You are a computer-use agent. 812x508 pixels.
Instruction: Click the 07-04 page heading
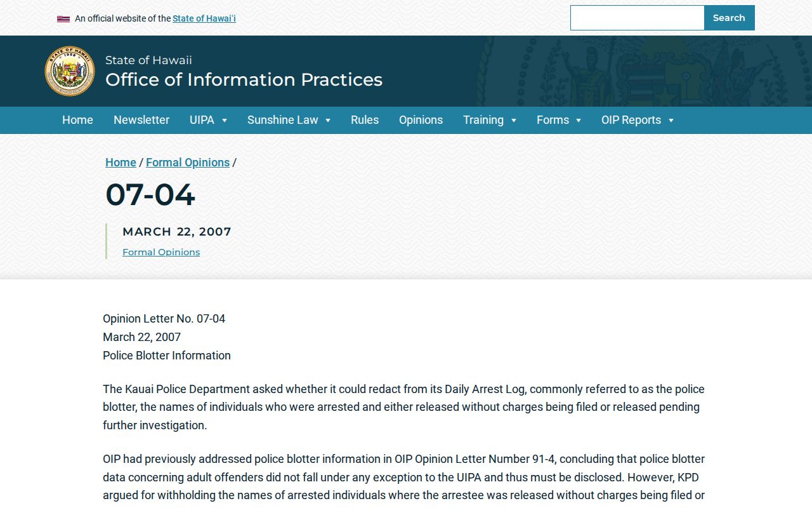(x=150, y=194)
